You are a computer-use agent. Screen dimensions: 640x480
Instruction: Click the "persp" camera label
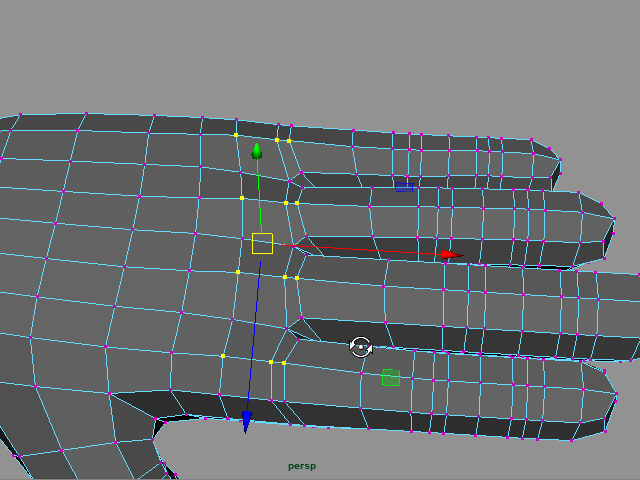click(x=302, y=466)
